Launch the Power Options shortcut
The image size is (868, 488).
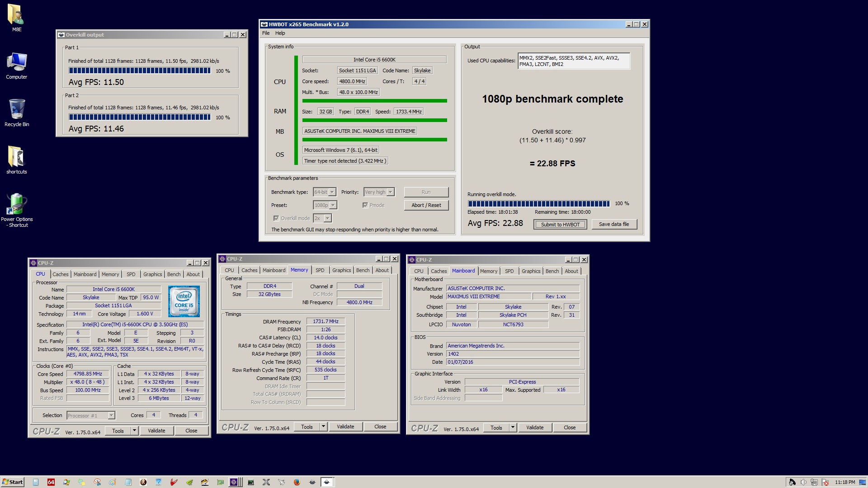(x=17, y=210)
